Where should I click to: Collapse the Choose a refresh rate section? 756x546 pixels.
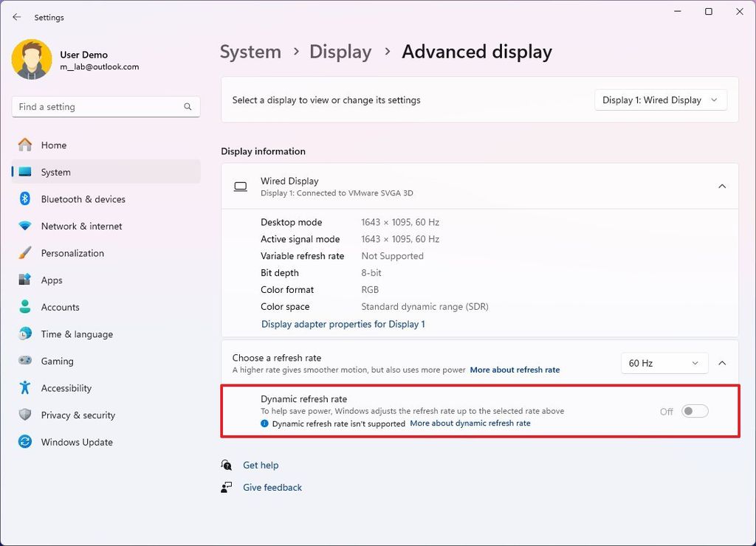coord(722,362)
